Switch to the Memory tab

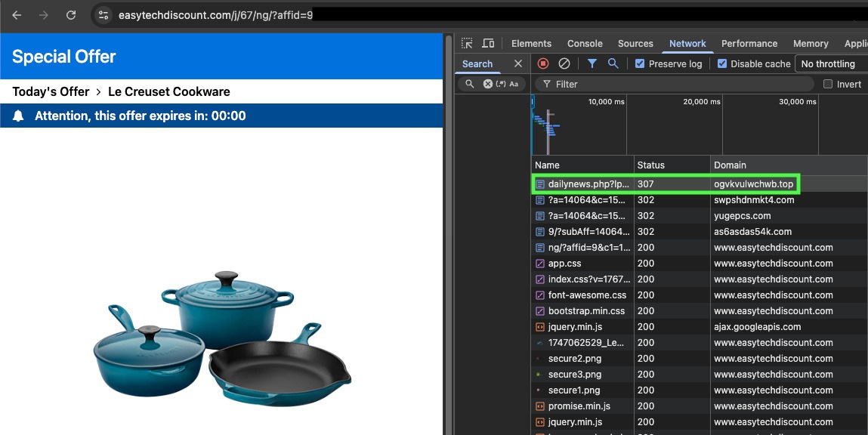pos(811,43)
